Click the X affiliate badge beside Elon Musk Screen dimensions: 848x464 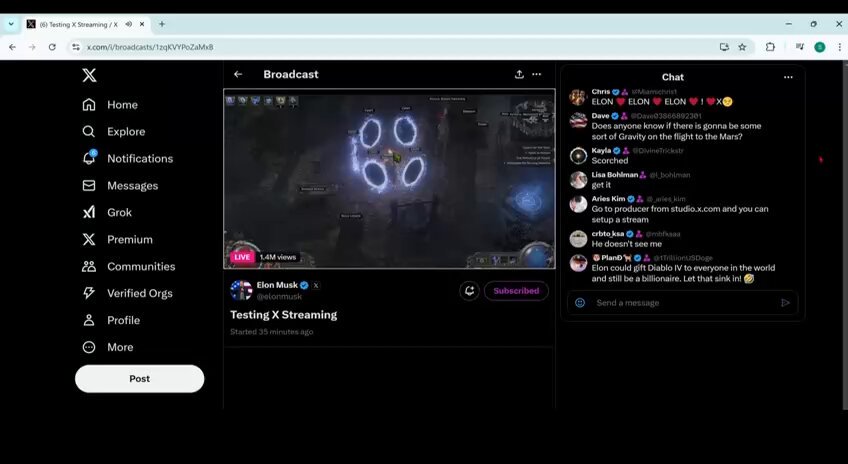(316, 285)
